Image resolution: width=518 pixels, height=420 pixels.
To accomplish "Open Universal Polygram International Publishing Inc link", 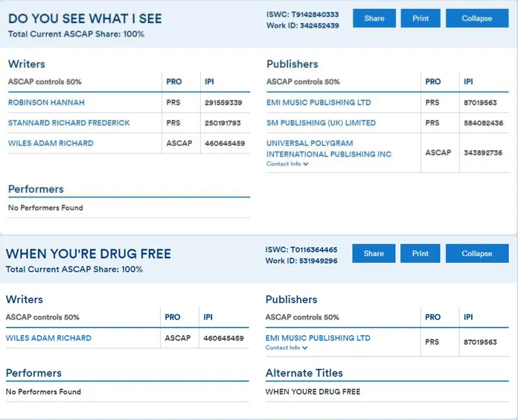I will pyautogui.click(x=329, y=149).
